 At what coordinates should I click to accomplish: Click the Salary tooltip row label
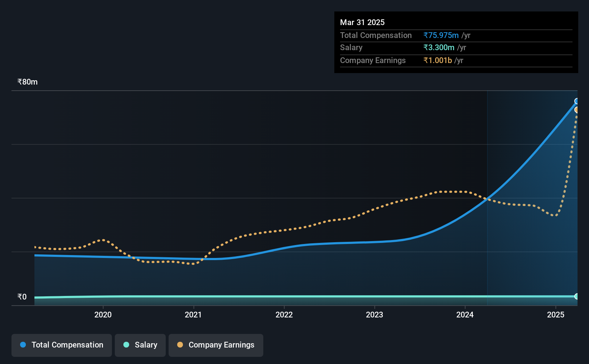pos(351,47)
